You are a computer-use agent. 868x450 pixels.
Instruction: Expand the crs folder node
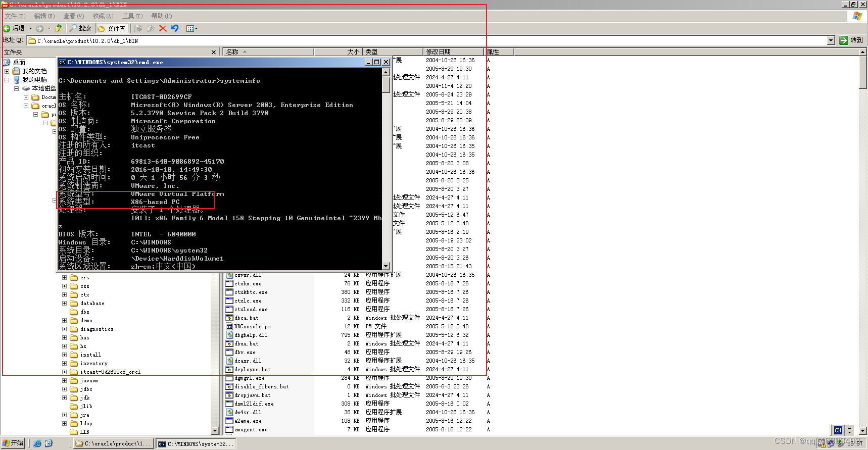(x=64, y=278)
